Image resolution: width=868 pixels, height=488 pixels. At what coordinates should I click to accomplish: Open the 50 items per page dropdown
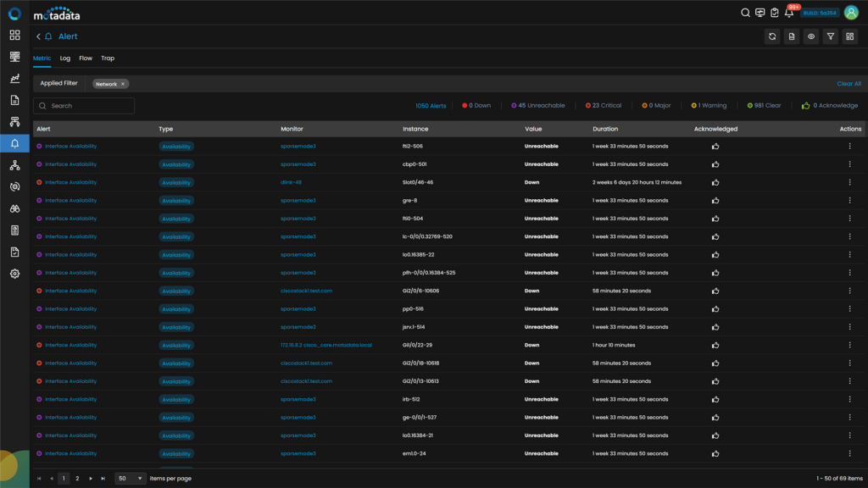click(x=129, y=478)
